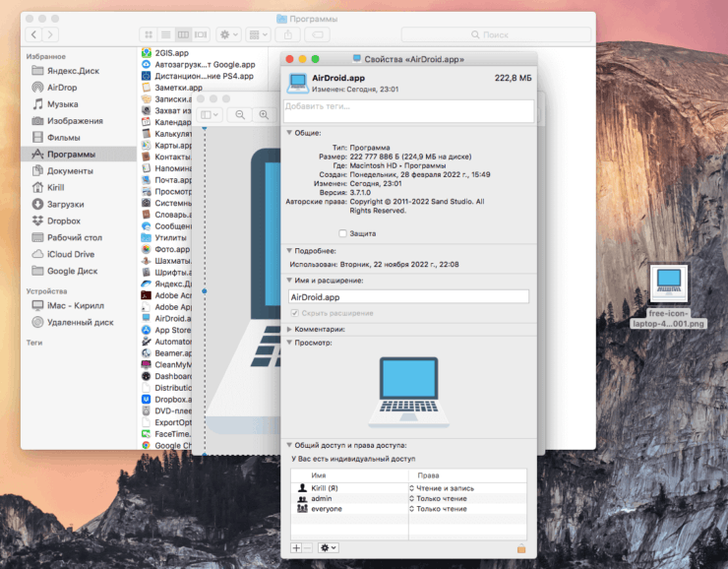Click the zoom out magnifier in Preview
Viewport: 728px width, 569px height.
pyautogui.click(x=240, y=115)
